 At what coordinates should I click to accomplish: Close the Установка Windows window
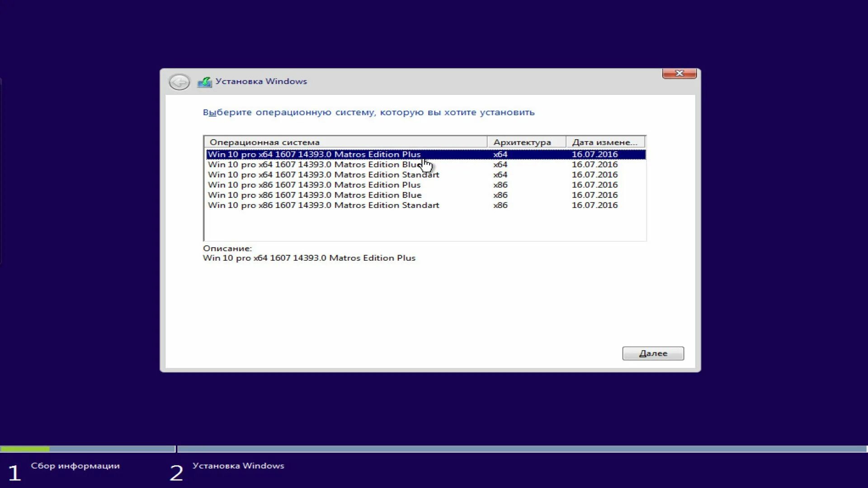(679, 73)
